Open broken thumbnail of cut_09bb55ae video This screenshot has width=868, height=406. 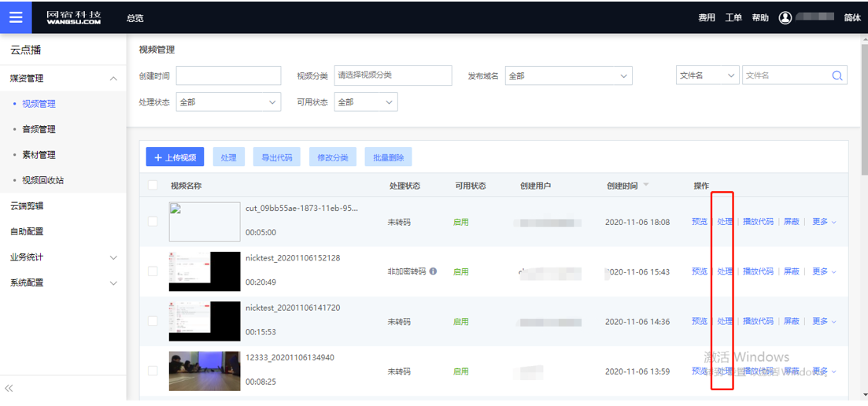click(x=205, y=221)
